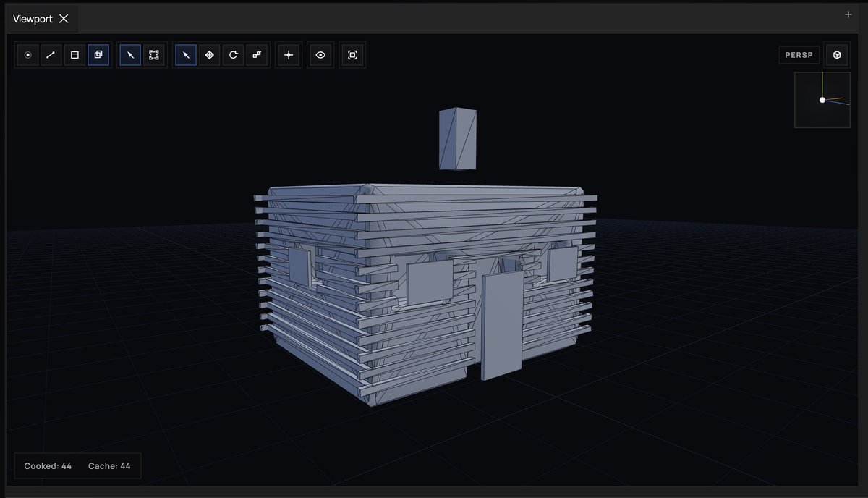
Task: Click the frame-all viewport icon
Action: point(352,55)
